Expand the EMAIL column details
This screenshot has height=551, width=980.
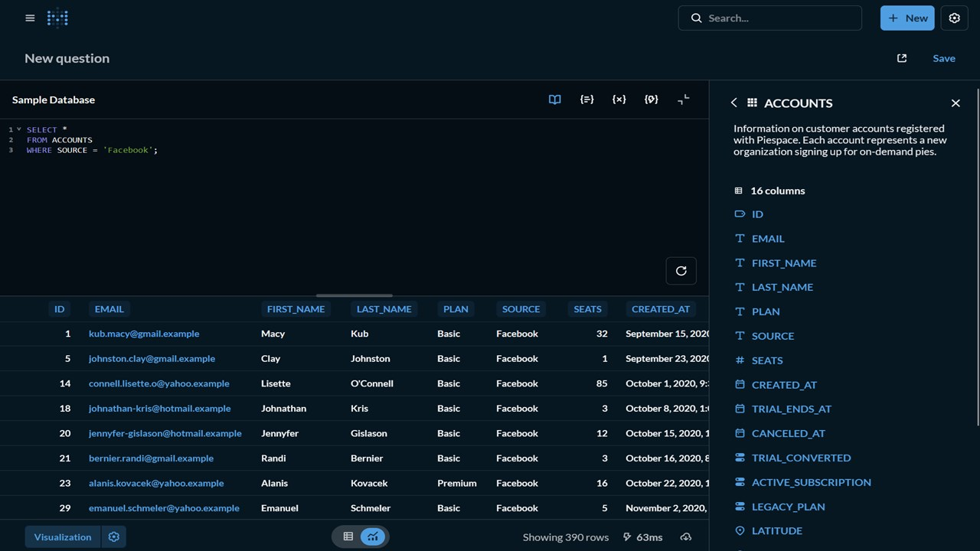pos(768,238)
